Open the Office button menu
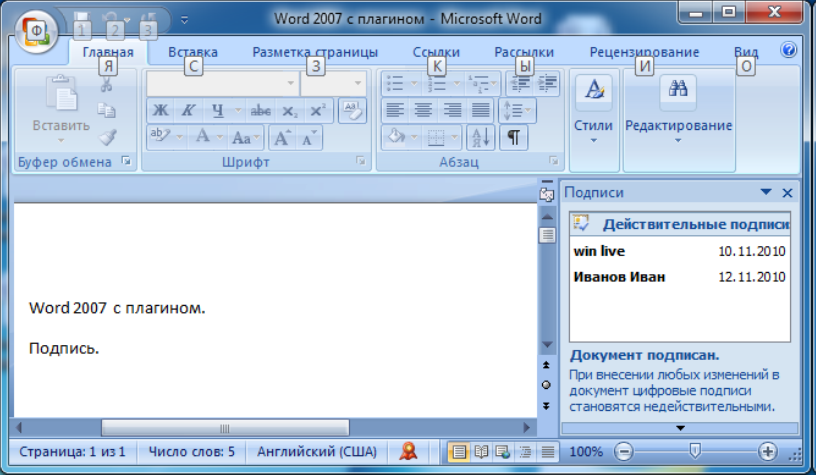Screen dimensions: 816x475 click(35, 32)
